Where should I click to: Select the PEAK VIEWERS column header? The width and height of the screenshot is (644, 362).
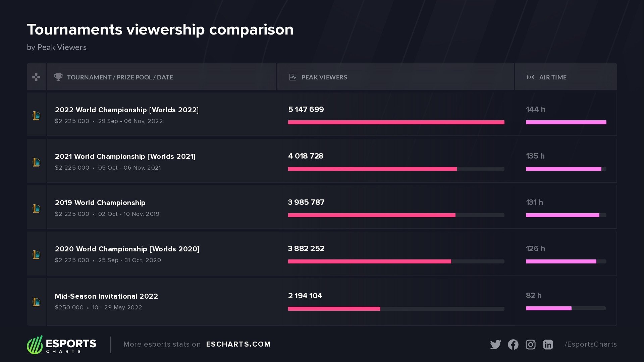point(324,77)
